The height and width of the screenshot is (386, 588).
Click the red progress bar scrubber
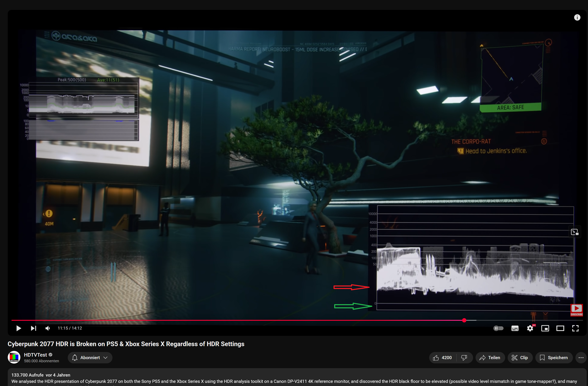464,320
